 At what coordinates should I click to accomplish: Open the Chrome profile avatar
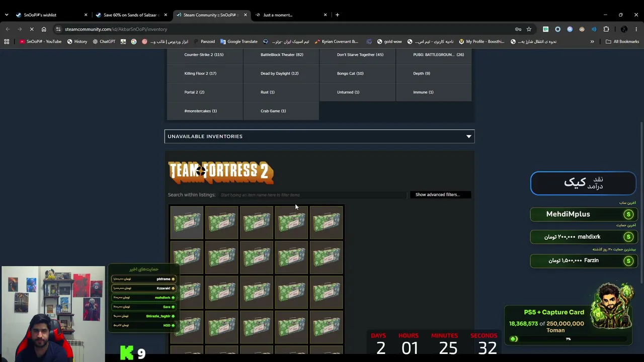click(x=624, y=29)
